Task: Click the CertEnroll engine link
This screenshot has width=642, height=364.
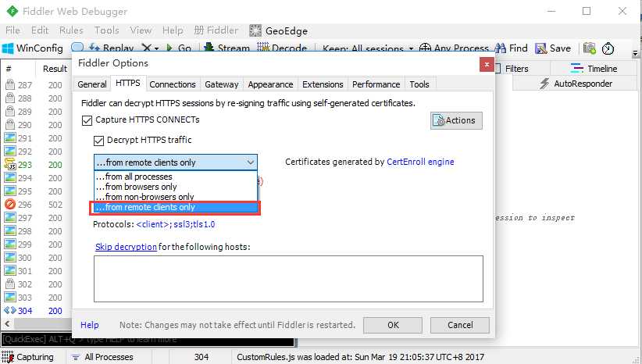Action: point(420,162)
